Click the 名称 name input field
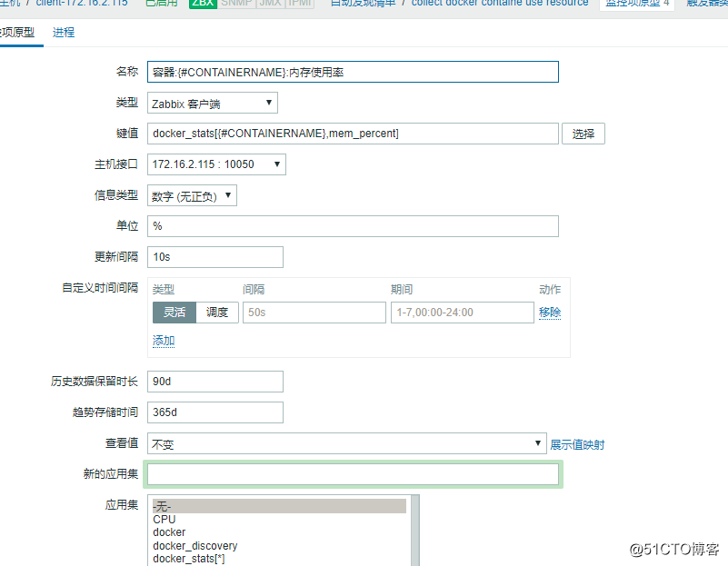728x566 pixels. tap(353, 72)
